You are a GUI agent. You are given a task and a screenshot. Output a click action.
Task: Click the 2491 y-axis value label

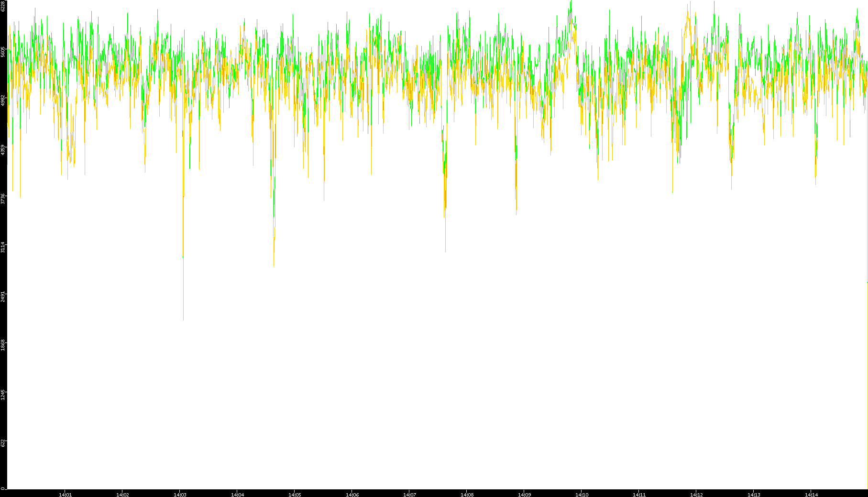pyautogui.click(x=3, y=297)
